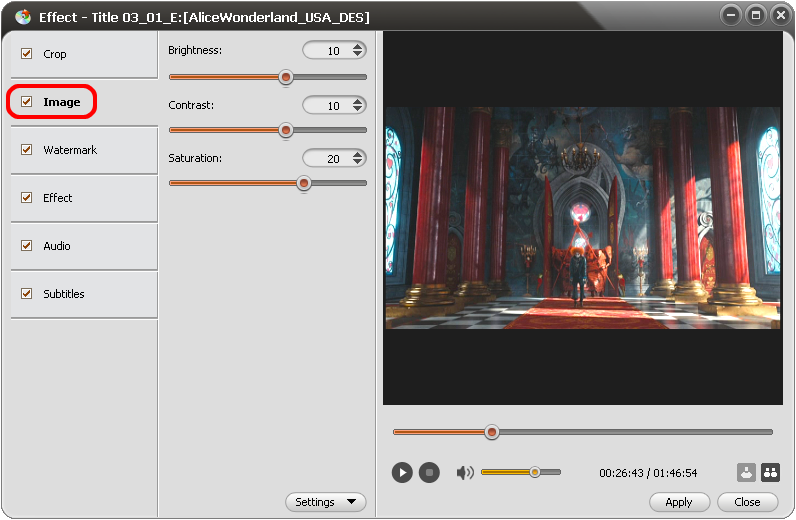Click the Contrast slider handle
Viewport: 796px width, 520px height.
(x=286, y=130)
